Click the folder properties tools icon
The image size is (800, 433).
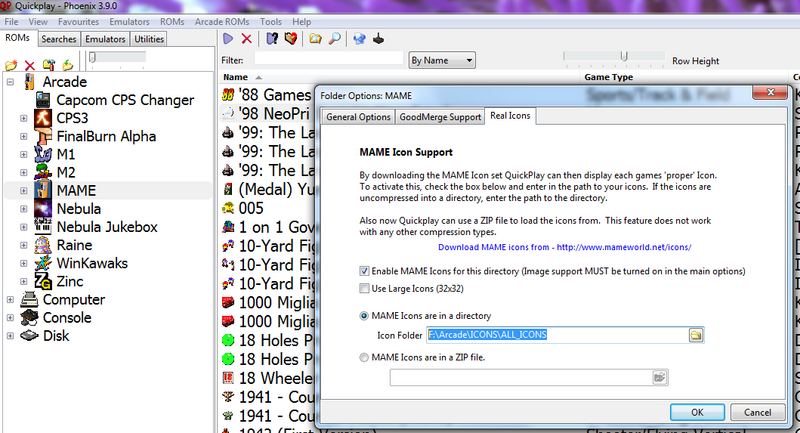click(49, 65)
